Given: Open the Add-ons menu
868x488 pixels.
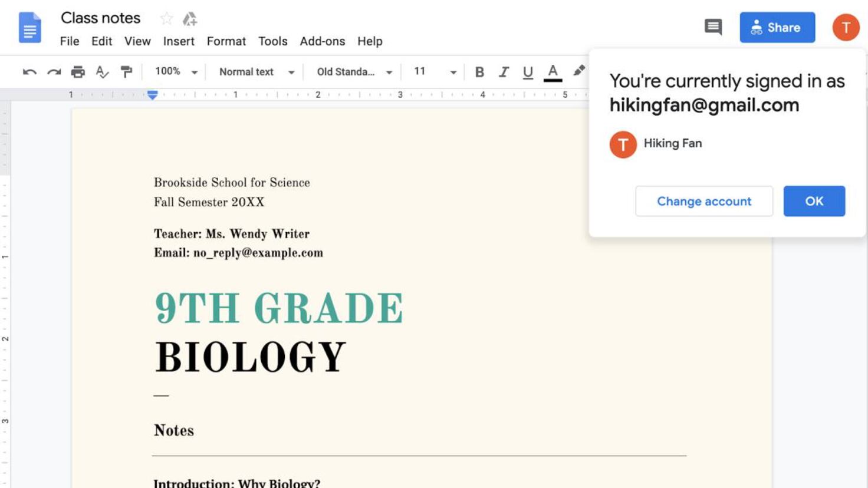Looking at the screenshot, I should (322, 41).
